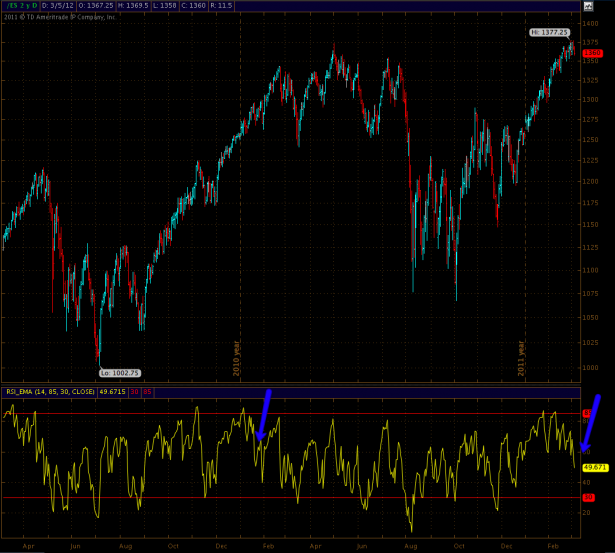Screen dimensions: 615x553
Task: Select the O: 1367.25 open value
Action: click(x=96, y=5)
